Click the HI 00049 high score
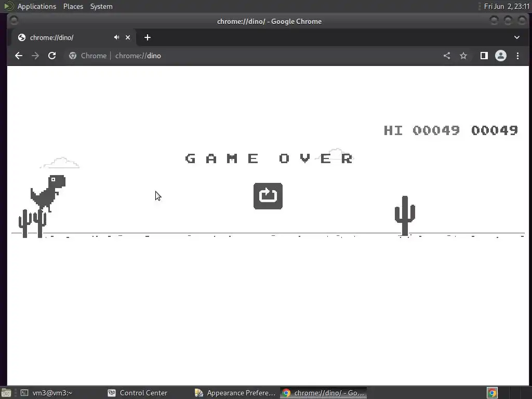532x399 pixels. (422, 130)
